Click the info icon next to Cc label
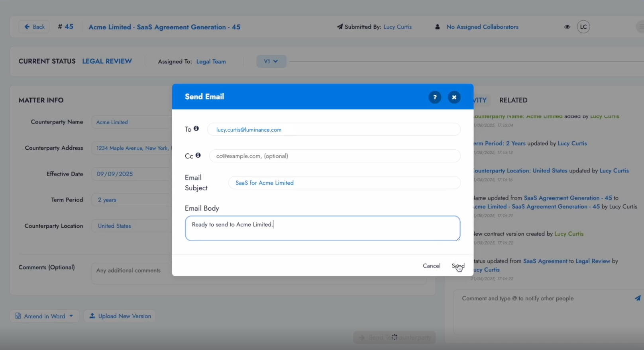This screenshot has width=644, height=350. (198, 155)
